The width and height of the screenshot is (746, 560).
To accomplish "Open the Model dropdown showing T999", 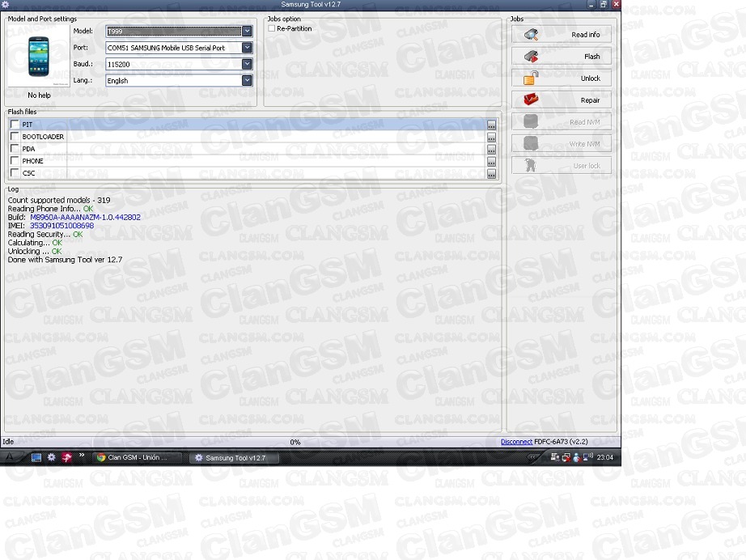I will tap(247, 32).
